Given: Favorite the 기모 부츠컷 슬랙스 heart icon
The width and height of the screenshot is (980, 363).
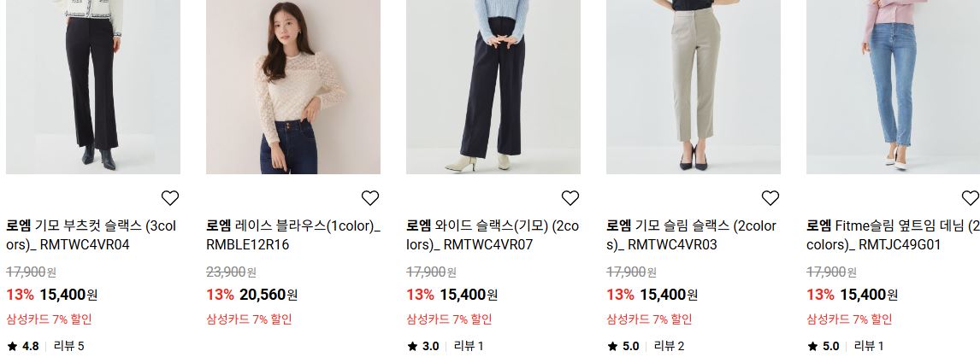Looking at the screenshot, I should [x=170, y=197].
